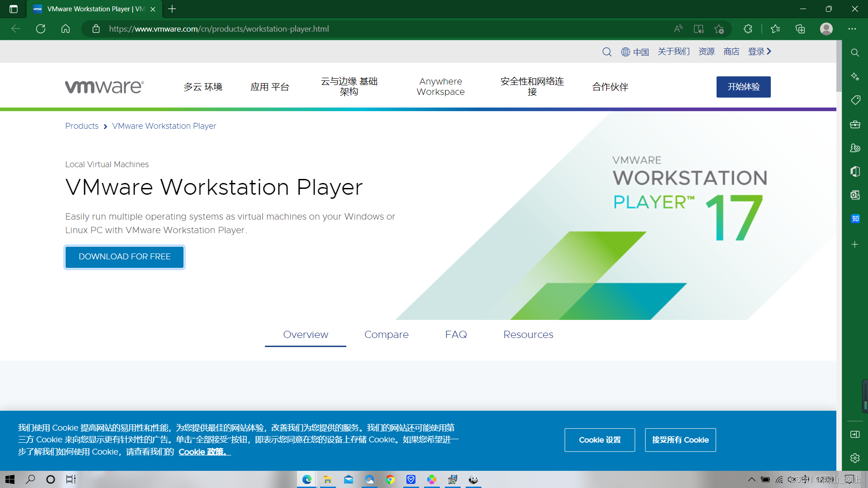This screenshot has width=868, height=488.
Task: Open sidebar Tools briefcase icon
Action: pos(855,124)
